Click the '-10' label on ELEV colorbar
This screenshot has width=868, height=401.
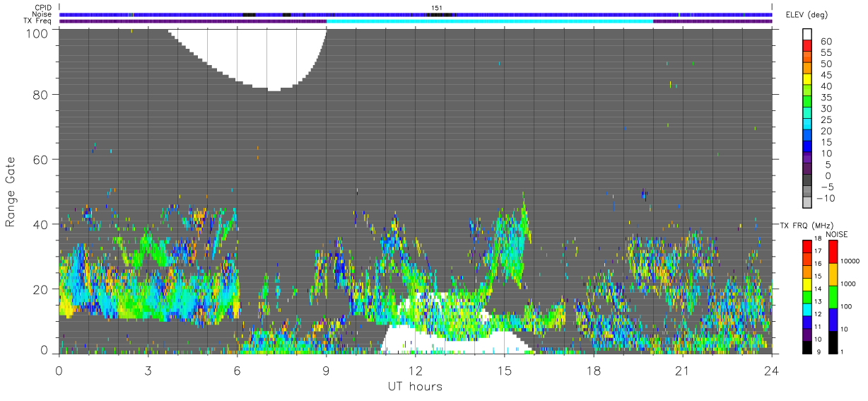827,197
